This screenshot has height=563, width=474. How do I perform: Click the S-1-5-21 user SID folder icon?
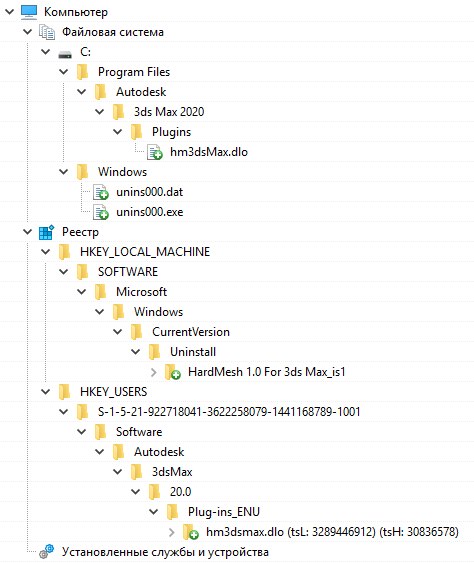tap(83, 411)
